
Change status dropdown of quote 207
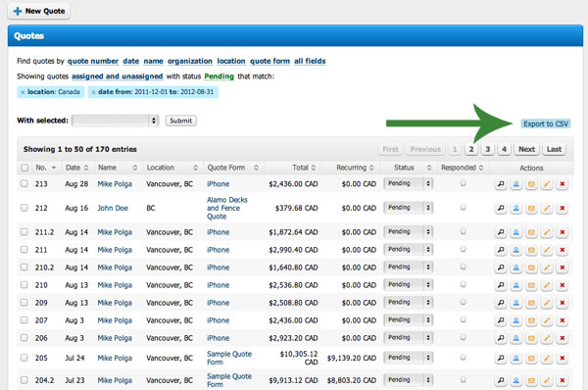click(x=408, y=320)
